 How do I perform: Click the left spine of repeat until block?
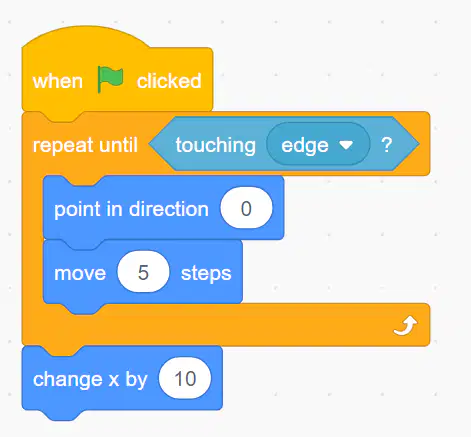tap(32, 240)
